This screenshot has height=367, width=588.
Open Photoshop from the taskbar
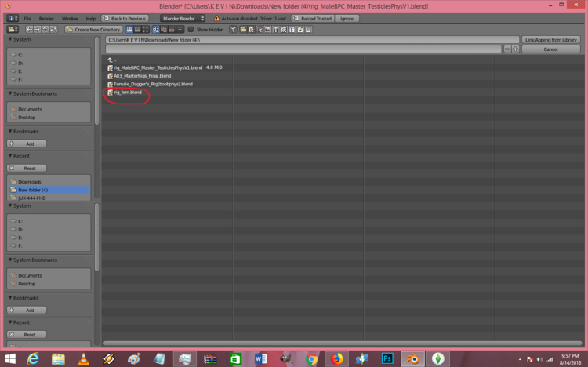[387, 358]
